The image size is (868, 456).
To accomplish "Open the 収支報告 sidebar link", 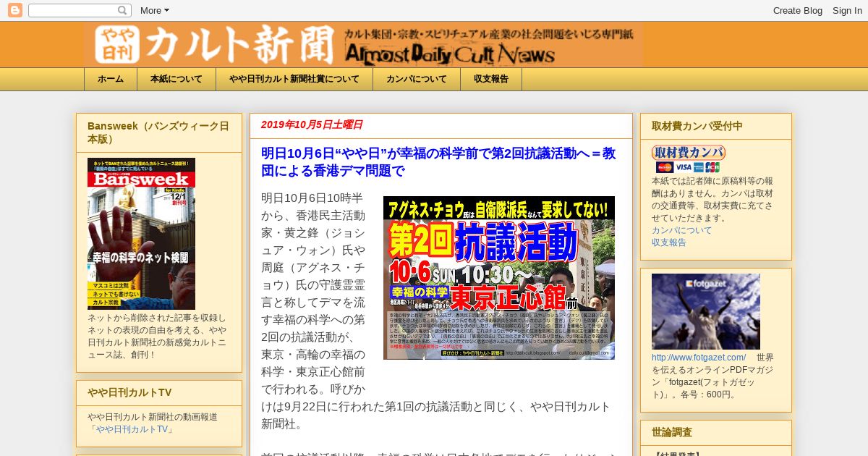I will pyautogui.click(x=669, y=242).
